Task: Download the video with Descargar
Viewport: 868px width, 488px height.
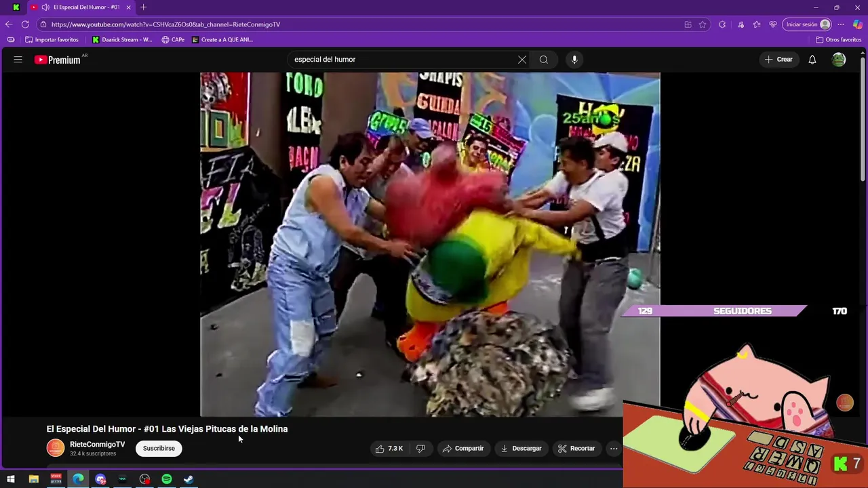Action: click(x=521, y=449)
